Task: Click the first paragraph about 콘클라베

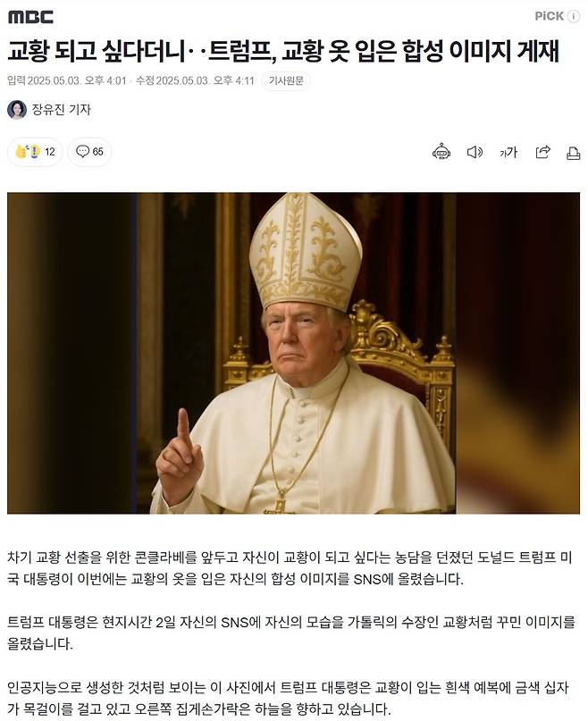Action: pyautogui.click(x=290, y=568)
